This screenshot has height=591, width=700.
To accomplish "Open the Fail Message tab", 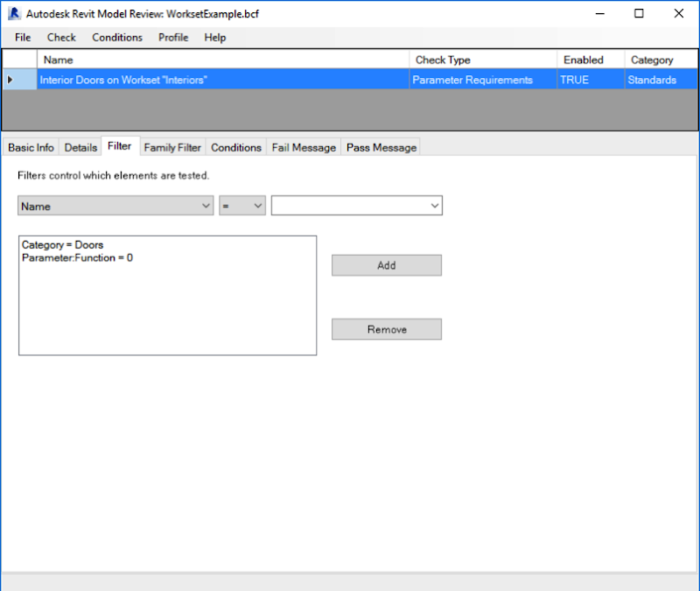I will pos(304,147).
